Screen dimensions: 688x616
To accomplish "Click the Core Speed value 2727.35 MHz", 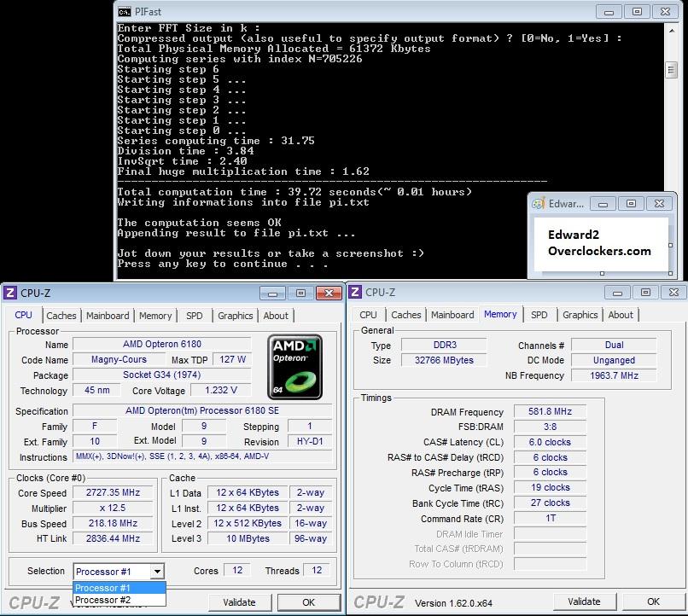I will point(113,492).
